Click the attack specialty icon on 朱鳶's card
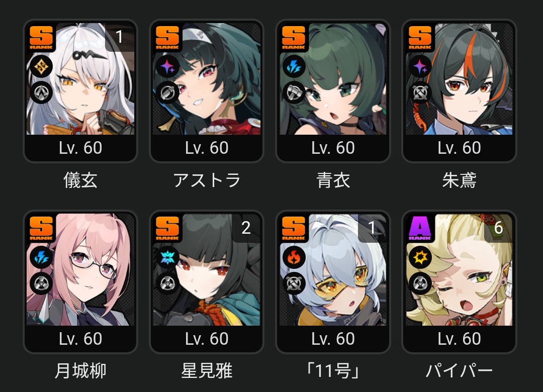The width and height of the screenshot is (543, 392). [x=420, y=92]
